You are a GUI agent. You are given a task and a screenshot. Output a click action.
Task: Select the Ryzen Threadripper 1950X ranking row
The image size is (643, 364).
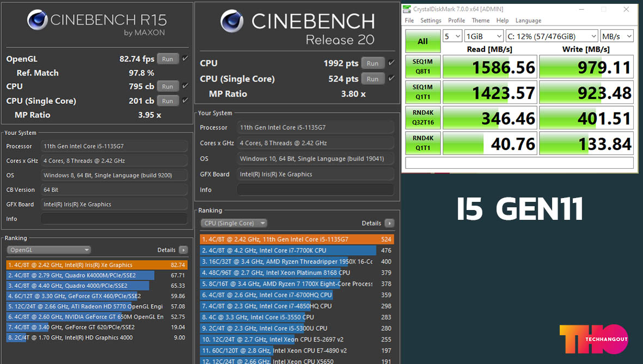tap(297, 261)
